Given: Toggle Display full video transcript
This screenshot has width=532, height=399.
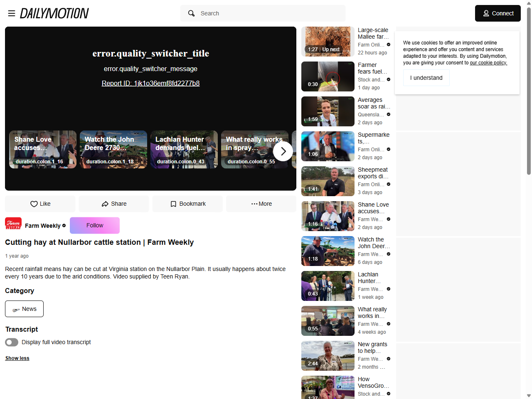Looking at the screenshot, I should point(12,342).
